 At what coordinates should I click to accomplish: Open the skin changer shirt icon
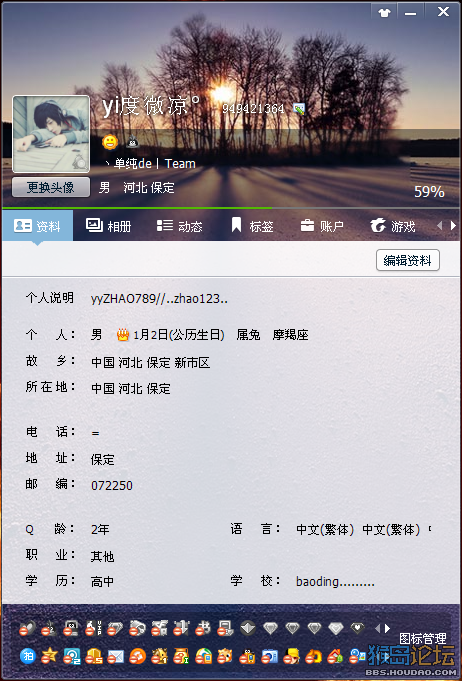384,13
